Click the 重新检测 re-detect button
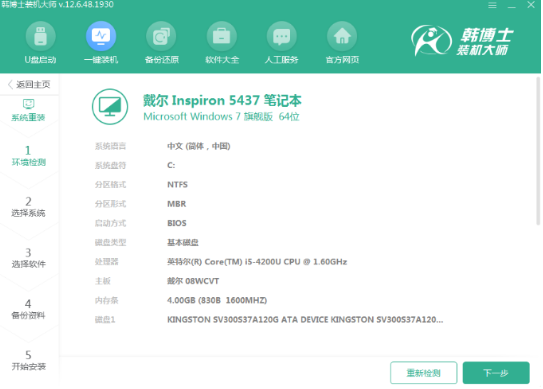The width and height of the screenshot is (543, 389). (x=423, y=373)
